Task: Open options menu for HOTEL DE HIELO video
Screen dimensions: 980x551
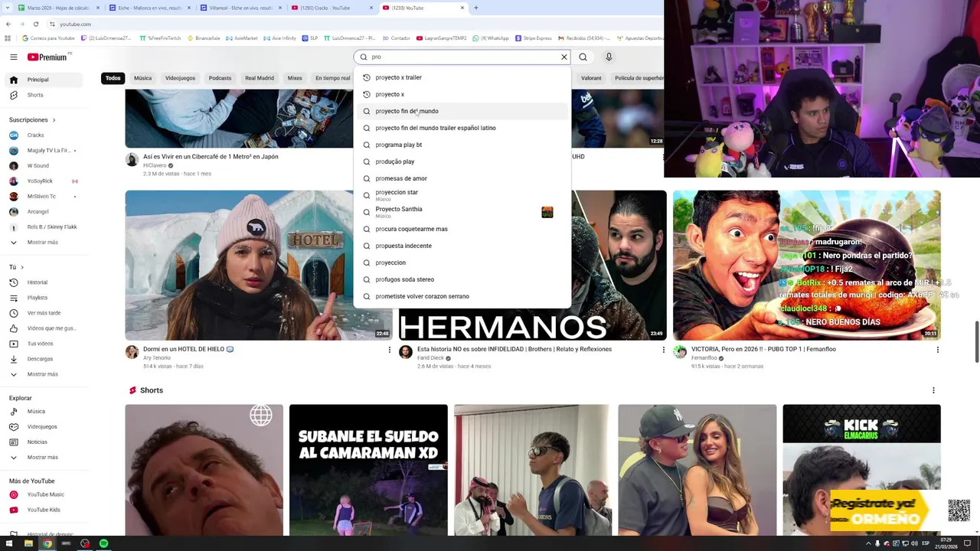Action: click(390, 350)
